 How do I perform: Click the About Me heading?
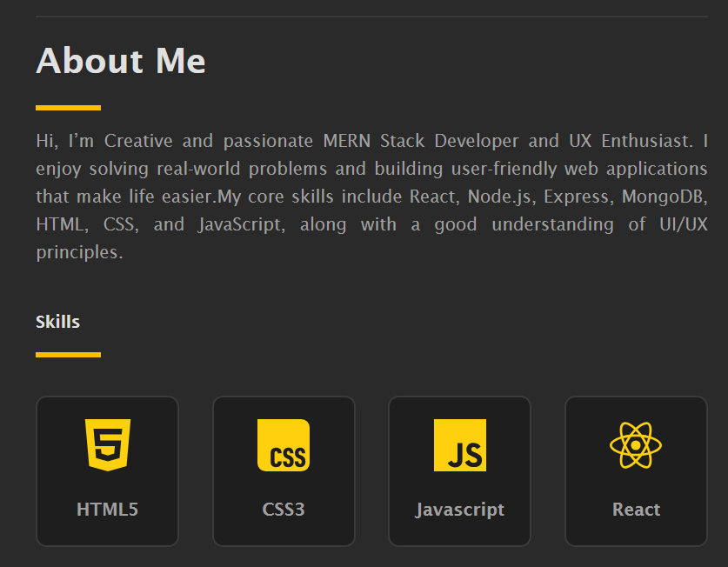[x=121, y=60]
